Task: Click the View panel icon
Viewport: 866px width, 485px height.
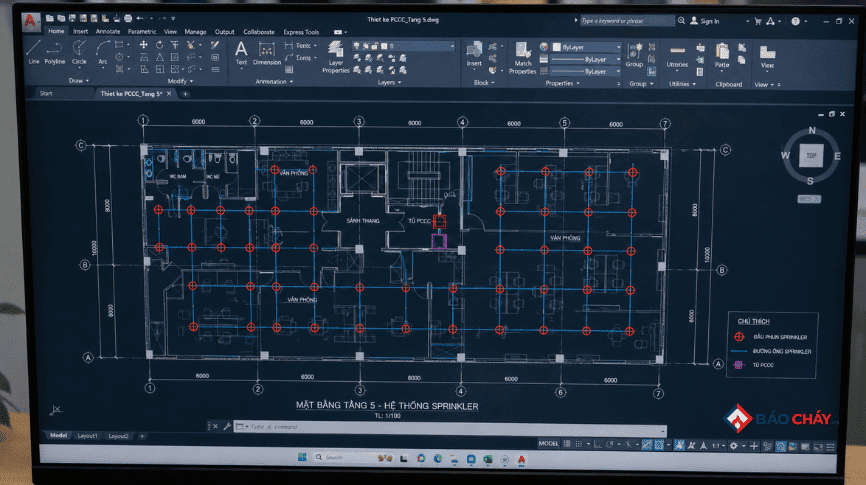Action: 767,57
